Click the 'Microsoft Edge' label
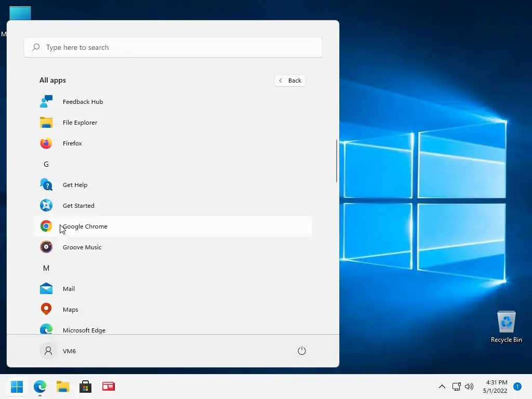Screen dimensions: 532x399 pos(84,330)
